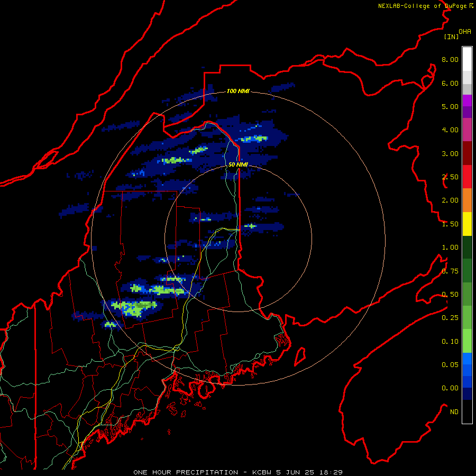Image resolution: width=476 pixels, height=476 pixels.
Task: Click the 50 NMI range ring label
Action: coord(238,164)
